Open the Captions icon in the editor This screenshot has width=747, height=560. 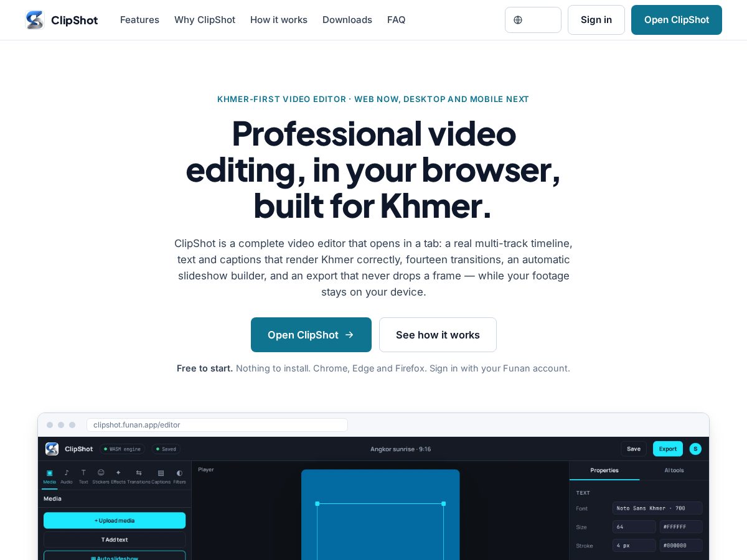(x=161, y=473)
